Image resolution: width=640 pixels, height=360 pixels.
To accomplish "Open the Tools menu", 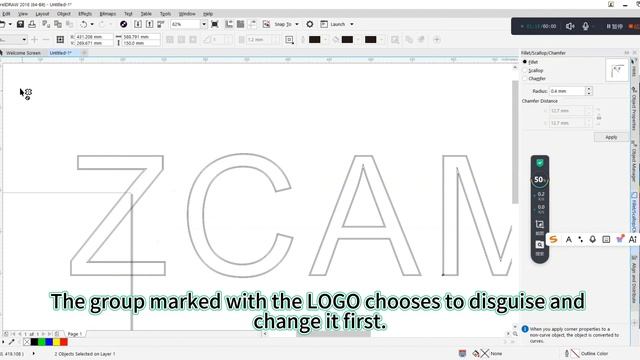I will 165,14.
